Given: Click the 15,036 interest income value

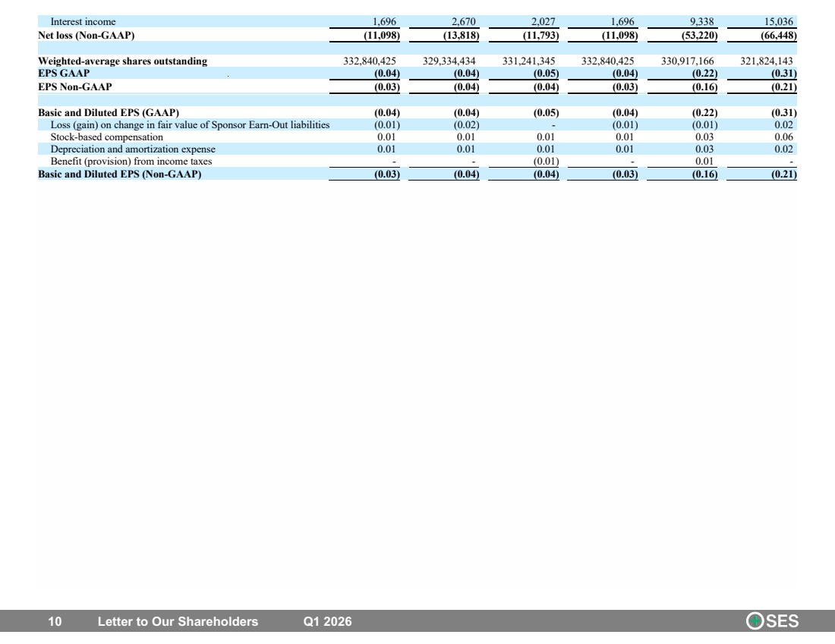Looking at the screenshot, I should [x=779, y=22].
